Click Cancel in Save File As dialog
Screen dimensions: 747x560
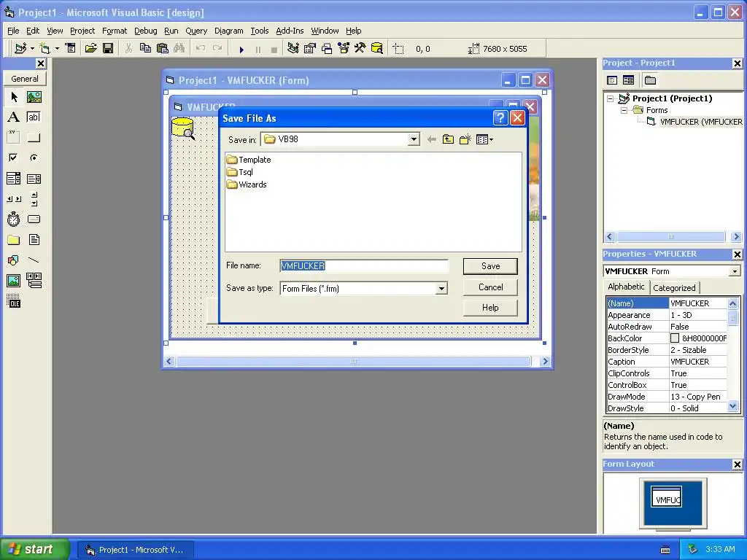click(490, 287)
